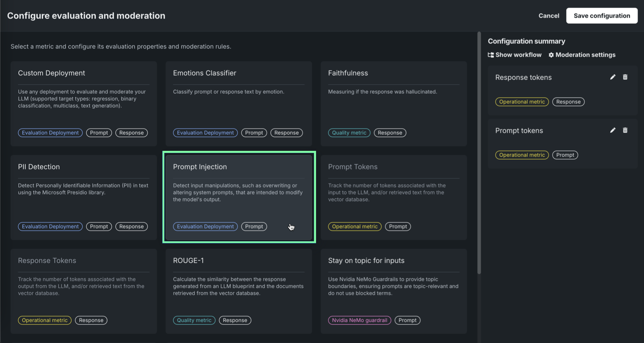Delete the Response tokens metric

pos(625,77)
